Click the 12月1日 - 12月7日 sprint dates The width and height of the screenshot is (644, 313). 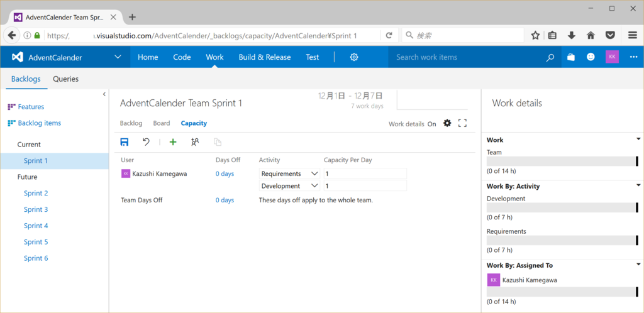[x=350, y=96]
